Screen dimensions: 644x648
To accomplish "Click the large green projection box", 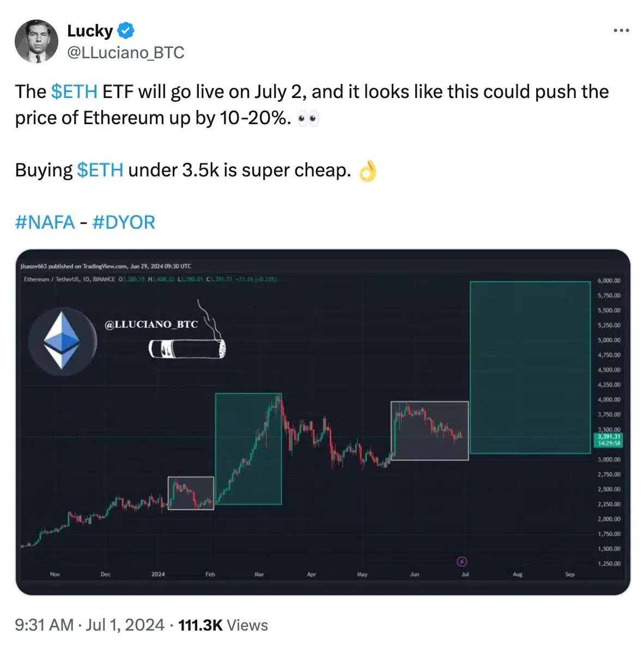I will coord(530,367).
